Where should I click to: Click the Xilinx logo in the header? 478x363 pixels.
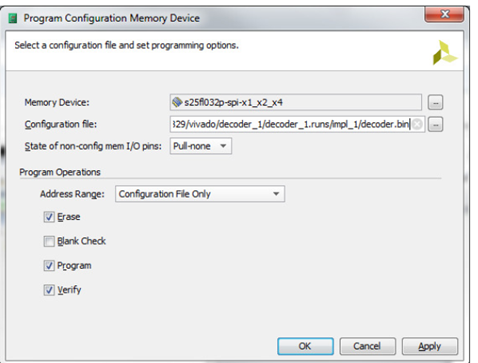tap(444, 53)
